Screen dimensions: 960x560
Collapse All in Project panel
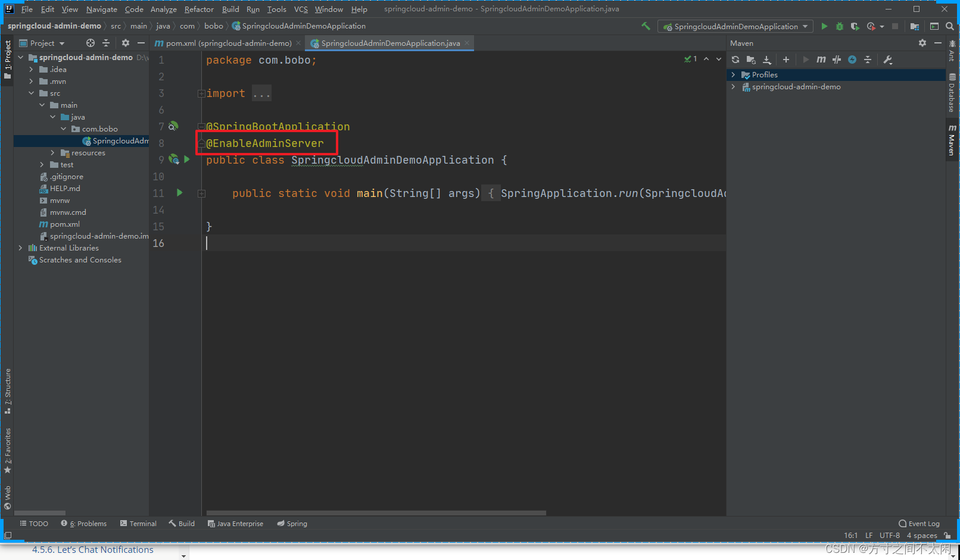[x=106, y=43]
